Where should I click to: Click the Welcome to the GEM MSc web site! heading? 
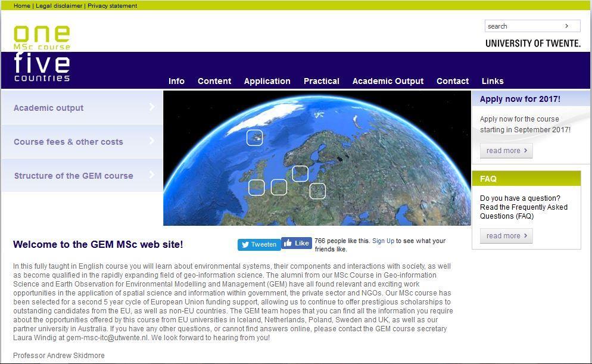pyautogui.click(x=98, y=244)
